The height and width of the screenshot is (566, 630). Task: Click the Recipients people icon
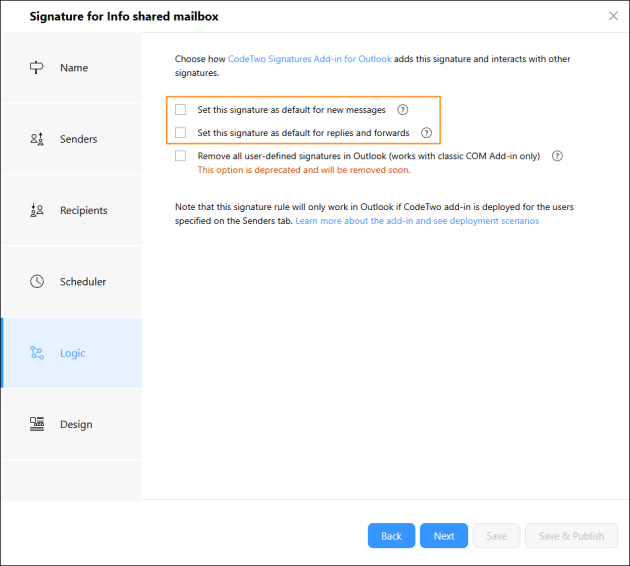[37, 210]
